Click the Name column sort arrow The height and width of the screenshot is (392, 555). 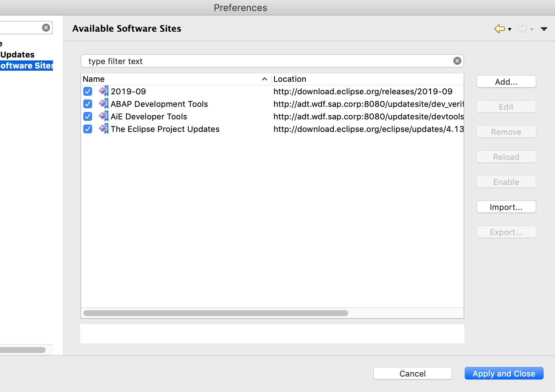click(264, 79)
